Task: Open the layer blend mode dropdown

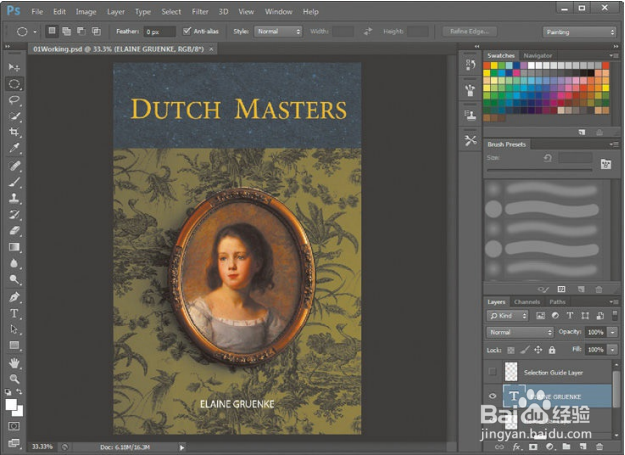Action: pyautogui.click(x=520, y=332)
